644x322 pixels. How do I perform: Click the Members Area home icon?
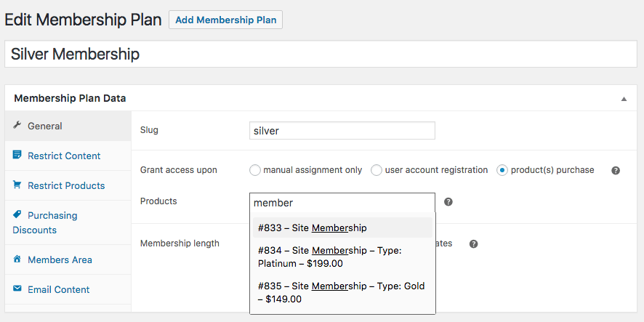[x=17, y=259]
